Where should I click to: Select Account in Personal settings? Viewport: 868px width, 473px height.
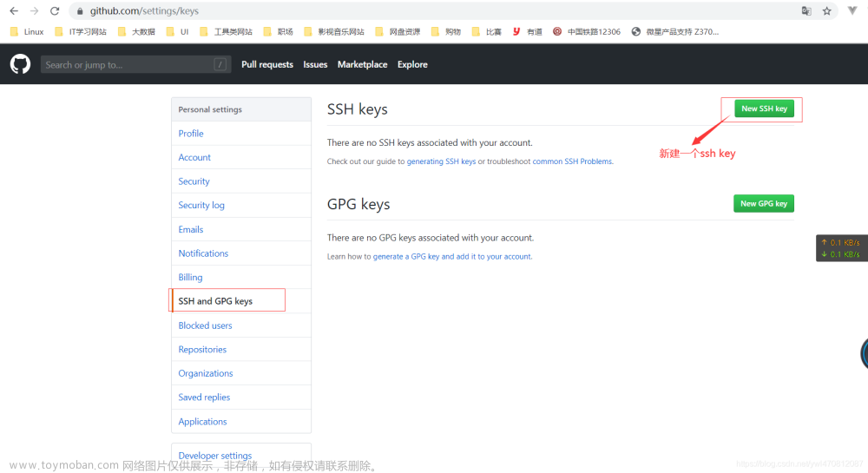coord(241,157)
